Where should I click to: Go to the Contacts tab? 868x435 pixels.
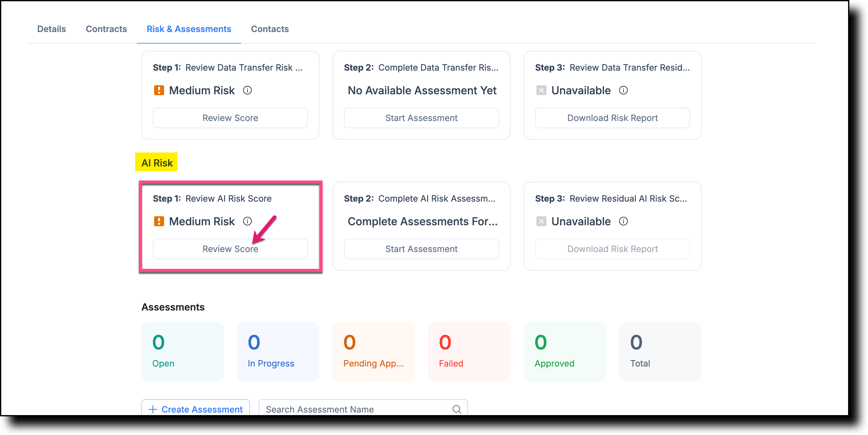click(270, 29)
